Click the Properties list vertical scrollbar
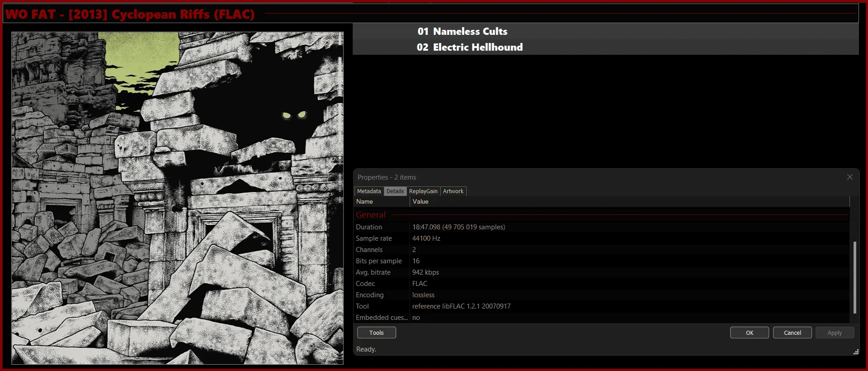Viewport: 868px width, 371px height. (854, 277)
